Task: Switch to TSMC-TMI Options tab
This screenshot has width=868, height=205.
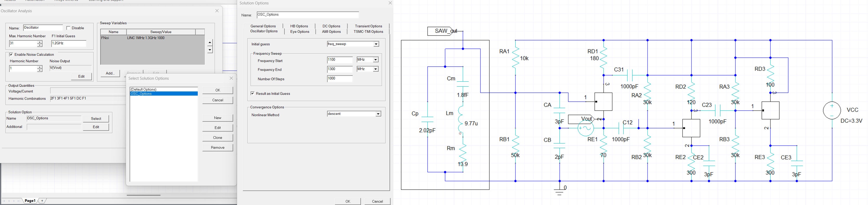Action: (x=368, y=32)
